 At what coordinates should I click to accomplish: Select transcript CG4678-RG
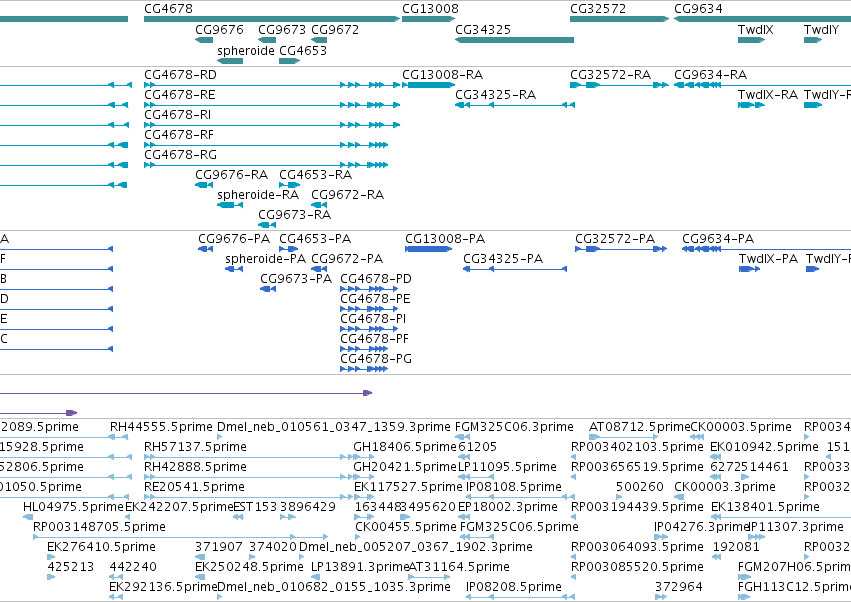[266, 165]
